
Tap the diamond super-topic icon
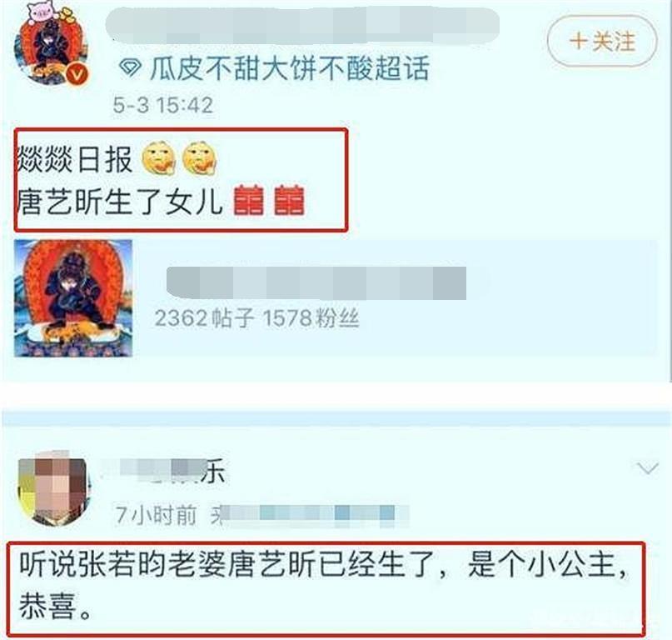tap(130, 67)
